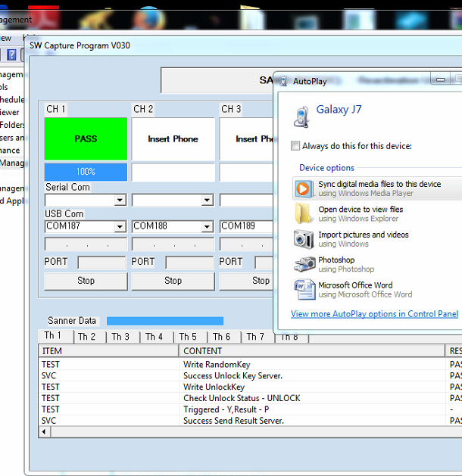This screenshot has width=462, height=476.
Task: Click the Open device folder icon
Action: (304, 213)
